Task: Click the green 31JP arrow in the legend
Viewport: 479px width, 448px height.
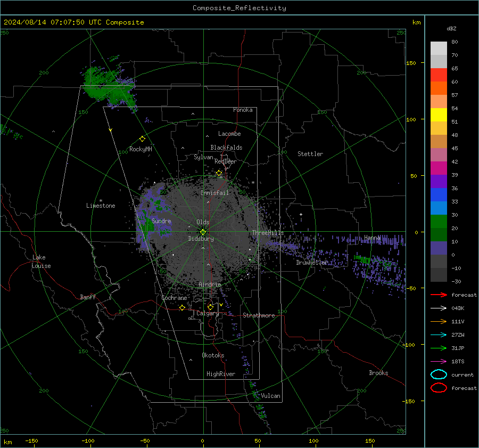Action: (x=439, y=348)
